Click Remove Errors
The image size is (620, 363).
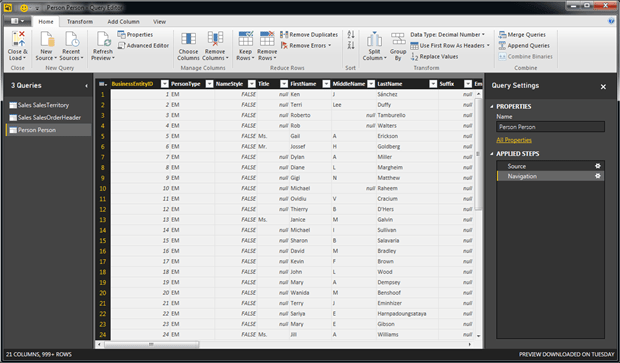click(306, 45)
